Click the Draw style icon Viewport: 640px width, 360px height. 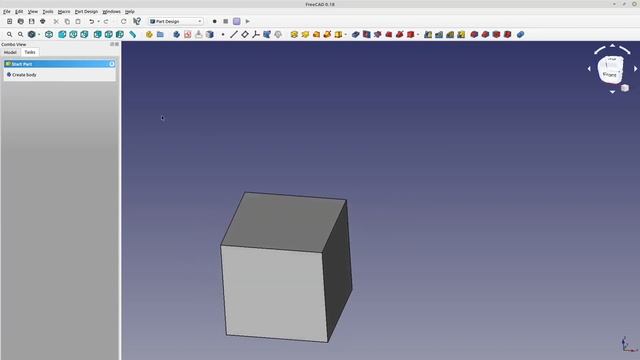pos(31,35)
